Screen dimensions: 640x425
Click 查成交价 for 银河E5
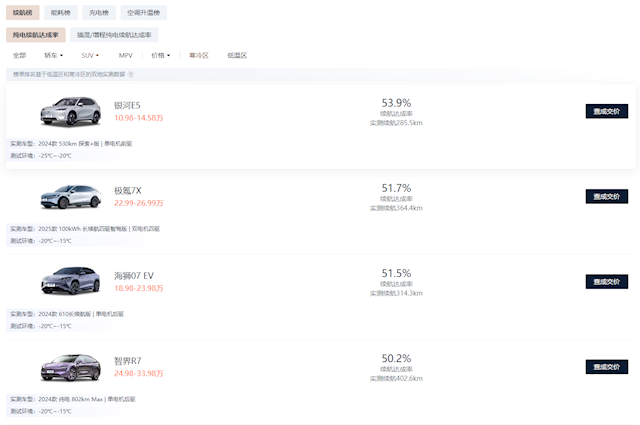tap(607, 111)
